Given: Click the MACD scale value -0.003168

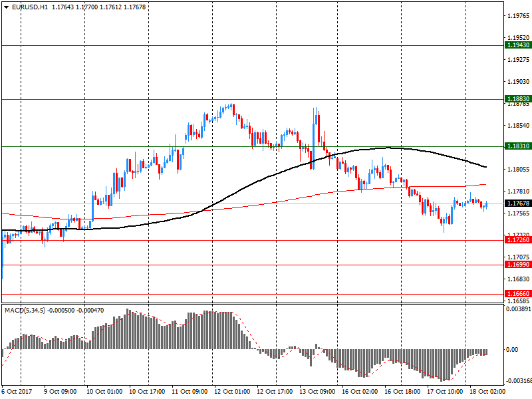Looking at the screenshot, I should pos(519,380).
